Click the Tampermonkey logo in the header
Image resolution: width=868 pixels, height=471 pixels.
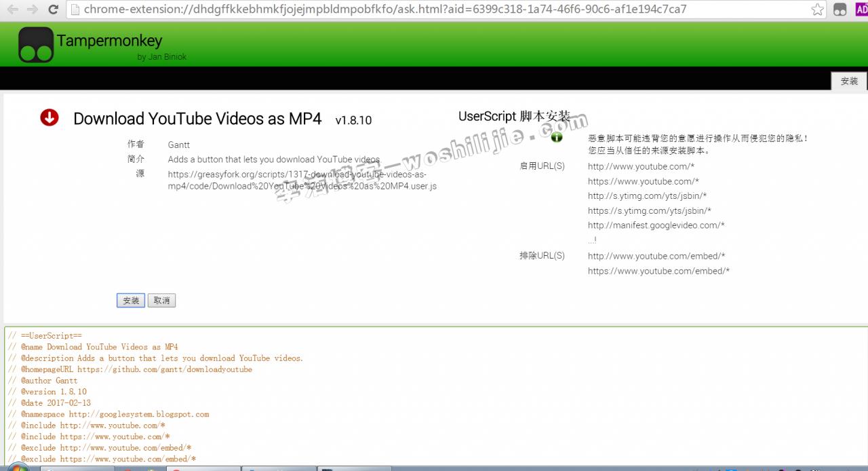point(36,45)
